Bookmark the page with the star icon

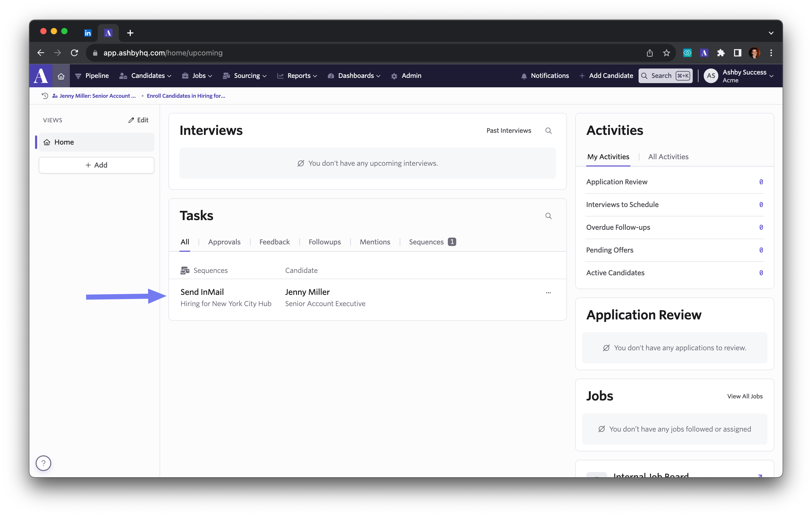click(666, 53)
